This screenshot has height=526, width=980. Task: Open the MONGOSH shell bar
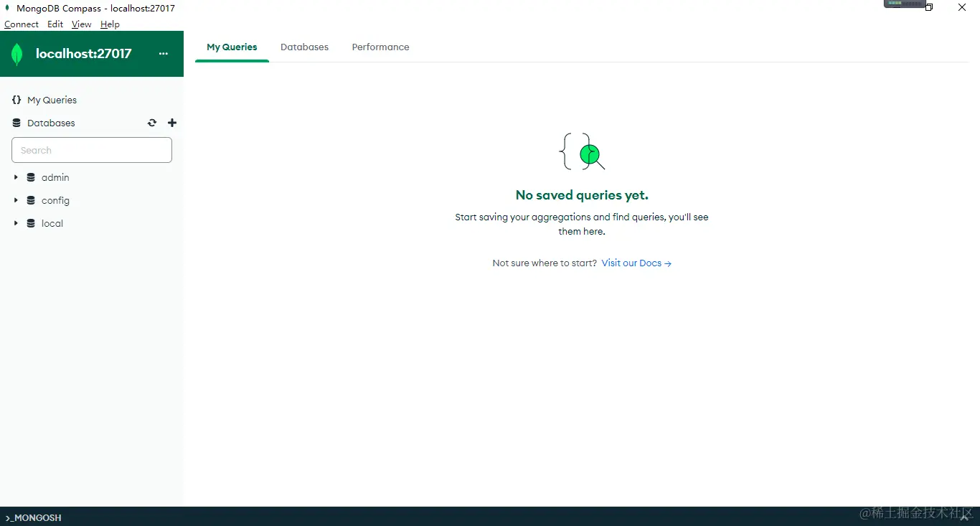click(x=490, y=517)
